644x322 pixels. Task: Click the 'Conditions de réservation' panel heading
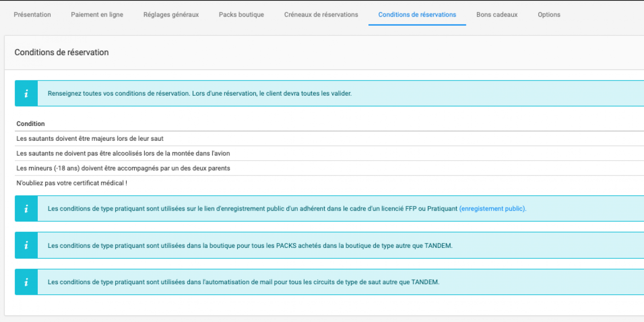click(x=62, y=52)
